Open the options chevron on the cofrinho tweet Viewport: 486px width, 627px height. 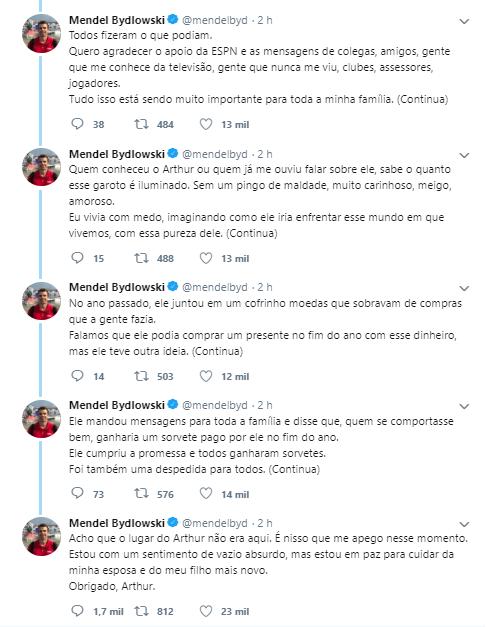pos(464,288)
